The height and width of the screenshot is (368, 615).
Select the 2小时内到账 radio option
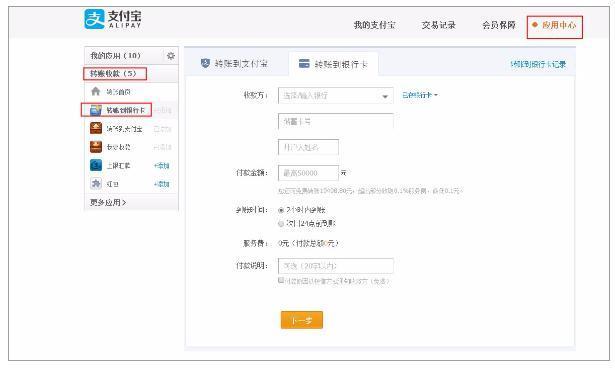click(281, 210)
